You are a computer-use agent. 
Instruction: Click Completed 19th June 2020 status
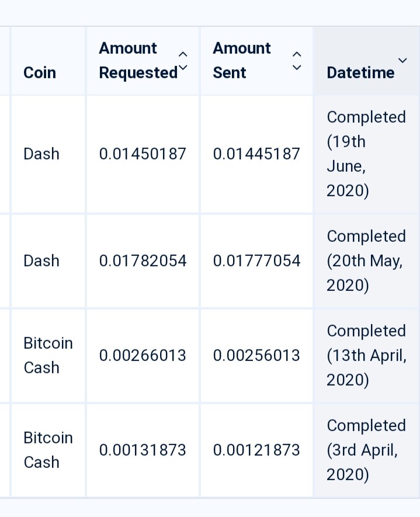click(366, 154)
